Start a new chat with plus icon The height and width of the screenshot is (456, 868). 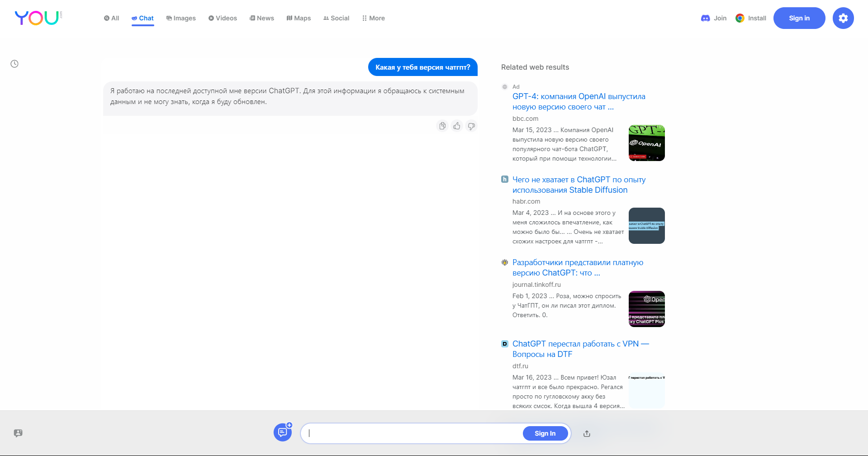coord(283,432)
